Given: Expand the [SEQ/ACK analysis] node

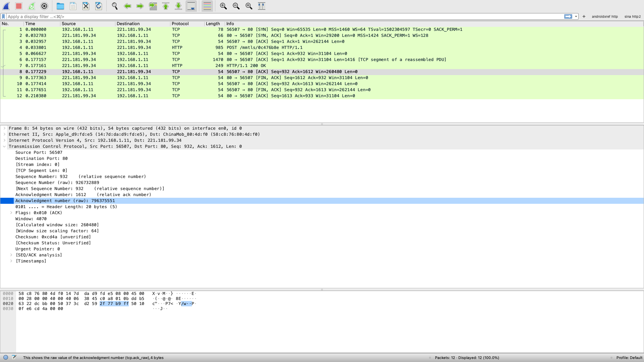Looking at the screenshot, I should coord(11,255).
